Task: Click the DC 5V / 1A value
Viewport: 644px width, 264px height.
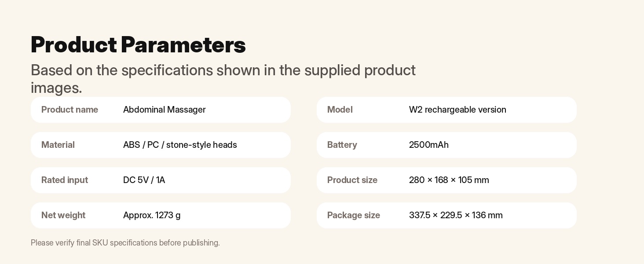Action: [x=144, y=180]
